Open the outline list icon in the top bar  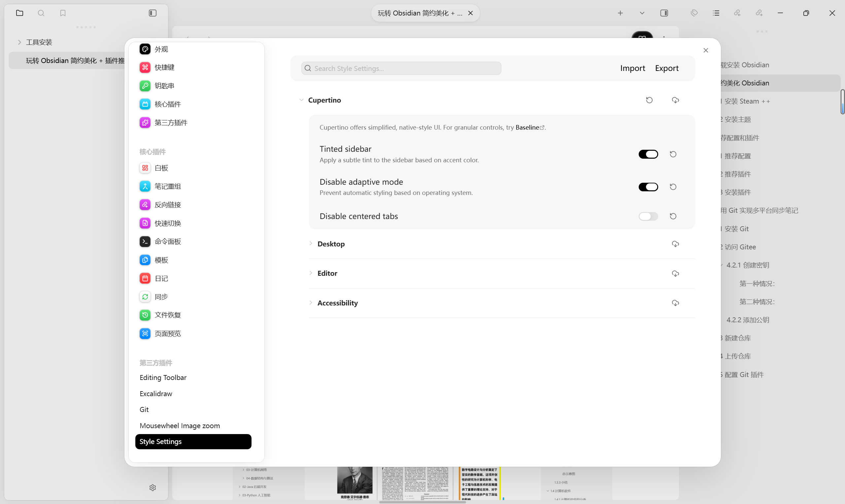pyautogui.click(x=716, y=13)
